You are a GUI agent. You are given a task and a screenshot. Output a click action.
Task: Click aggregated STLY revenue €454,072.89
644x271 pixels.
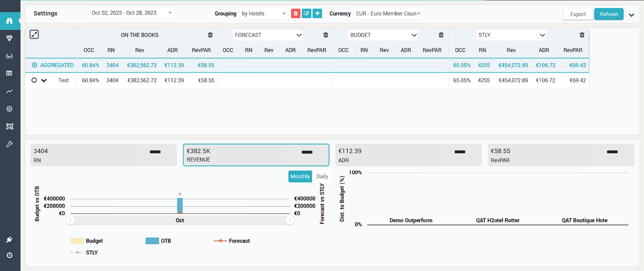[513, 65]
